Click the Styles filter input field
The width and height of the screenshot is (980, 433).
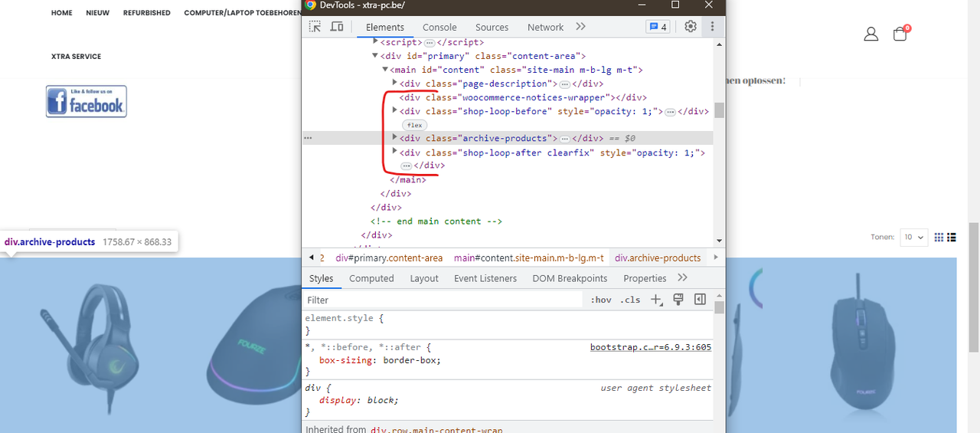pyautogui.click(x=444, y=300)
